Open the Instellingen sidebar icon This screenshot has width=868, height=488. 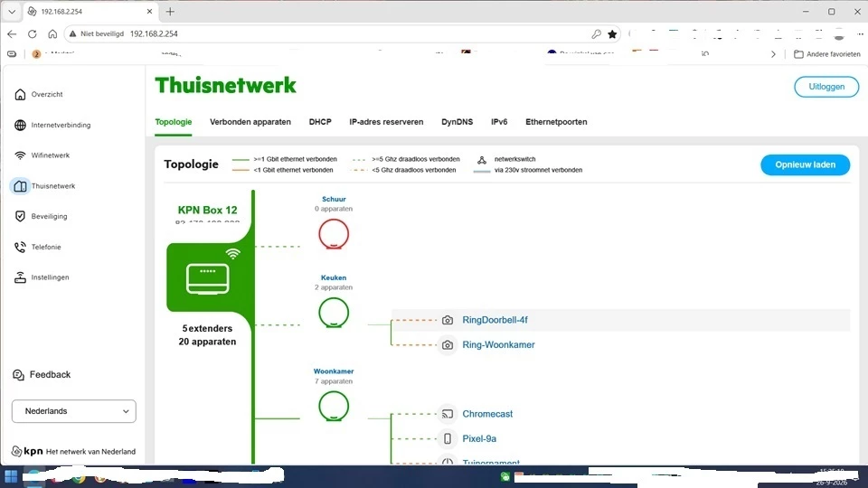20,277
